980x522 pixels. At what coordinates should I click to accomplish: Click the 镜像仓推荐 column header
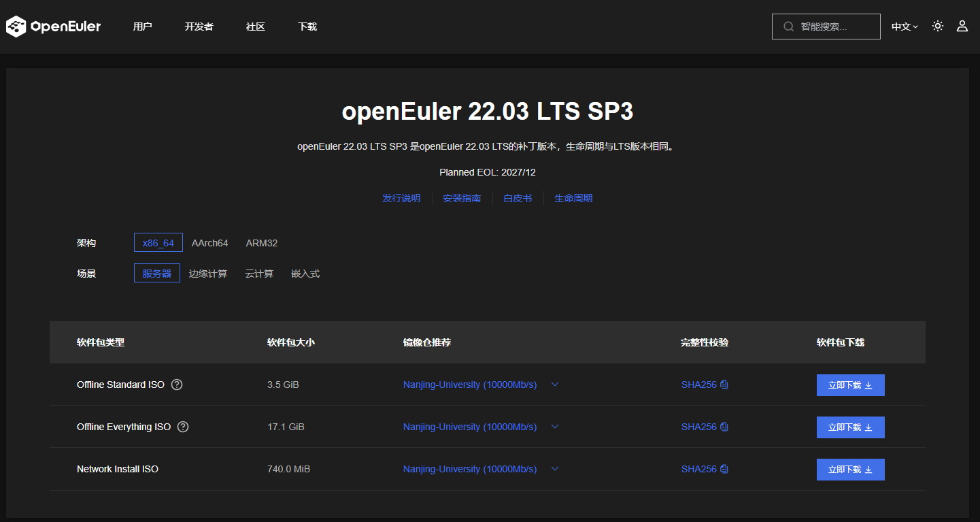[427, 342]
